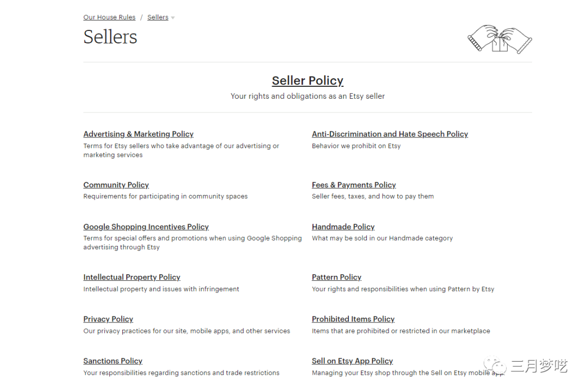Open Anti-Discrimination and Hate Speech Policy
Screen dimensions: 587x392
tap(390, 134)
